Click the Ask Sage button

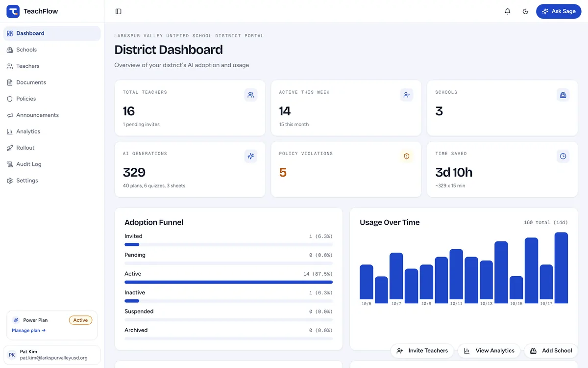click(x=559, y=11)
